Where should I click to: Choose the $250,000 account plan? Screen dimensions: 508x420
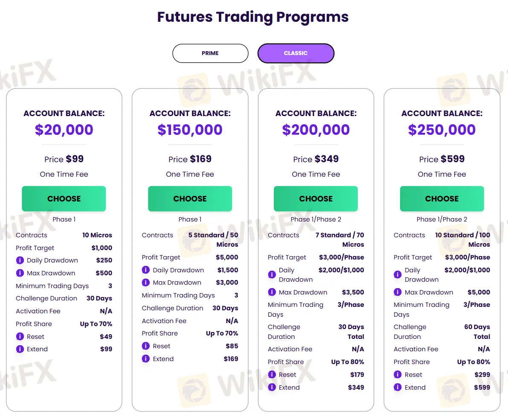(x=442, y=198)
